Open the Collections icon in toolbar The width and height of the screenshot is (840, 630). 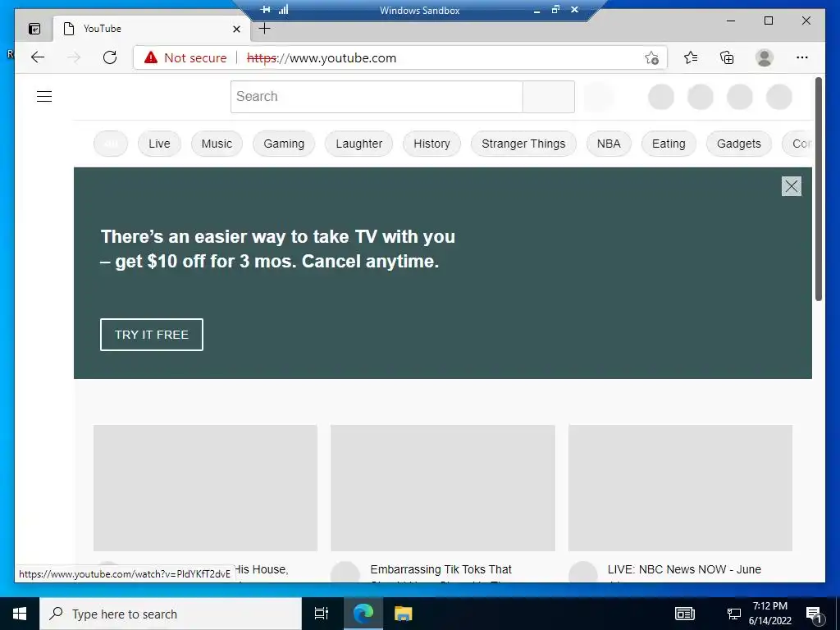point(727,57)
